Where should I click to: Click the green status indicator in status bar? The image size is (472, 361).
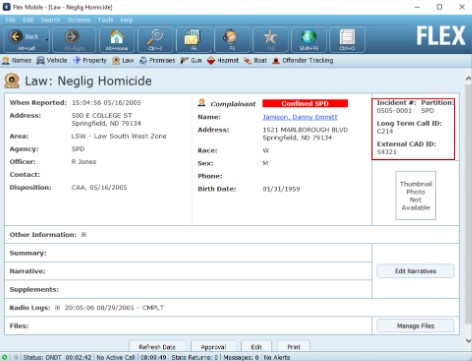click(x=5, y=357)
